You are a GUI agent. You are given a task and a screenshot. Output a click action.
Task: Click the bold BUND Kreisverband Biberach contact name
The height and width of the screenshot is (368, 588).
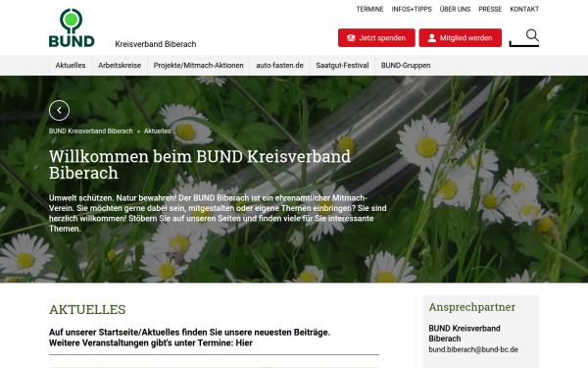click(x=465, y=334)
